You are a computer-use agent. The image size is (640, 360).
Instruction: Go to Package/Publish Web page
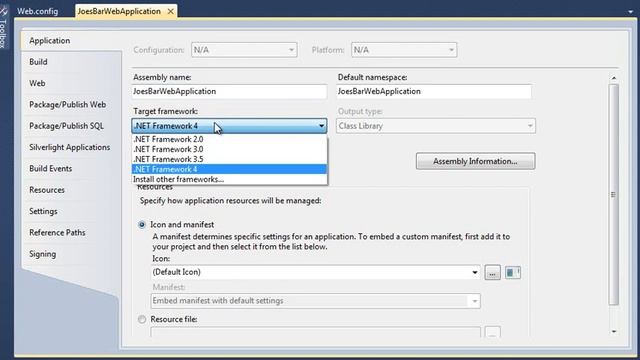tap(67, 104)
